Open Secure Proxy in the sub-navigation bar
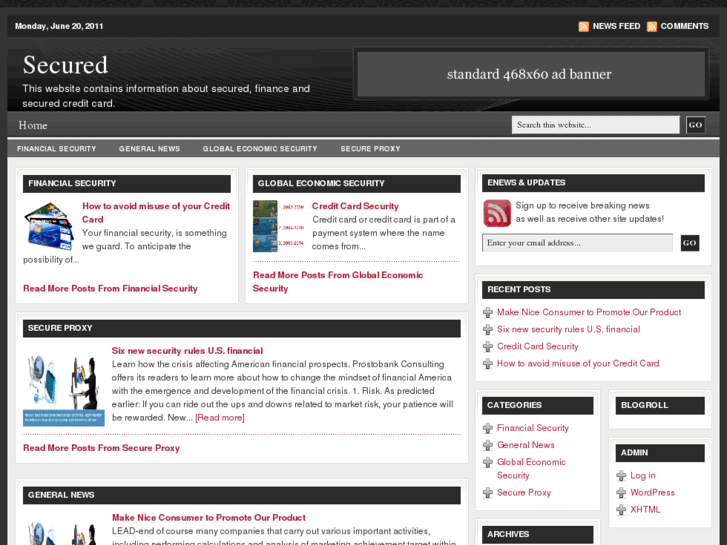This screenshot has width=727, height=545. [370, 149]
